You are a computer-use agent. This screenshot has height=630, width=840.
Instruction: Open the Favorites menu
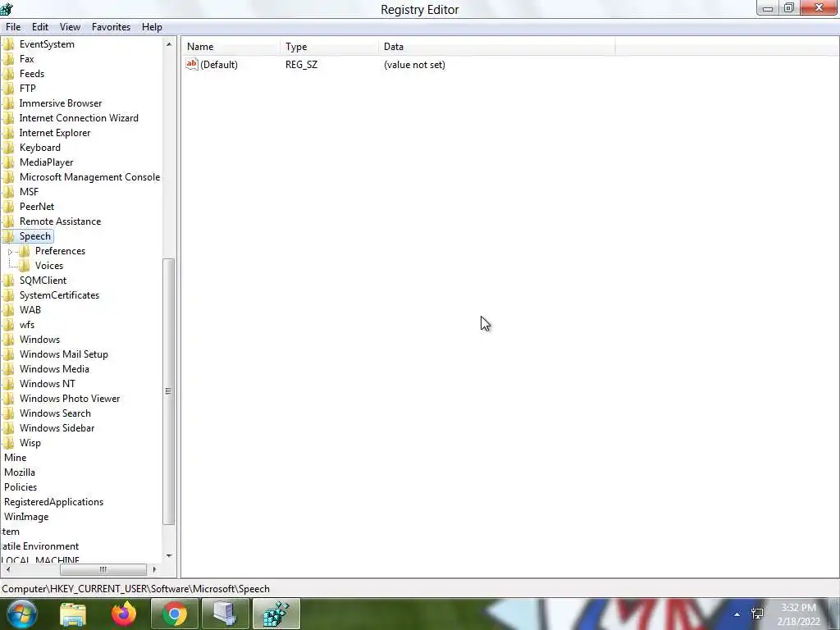(111, 27)
